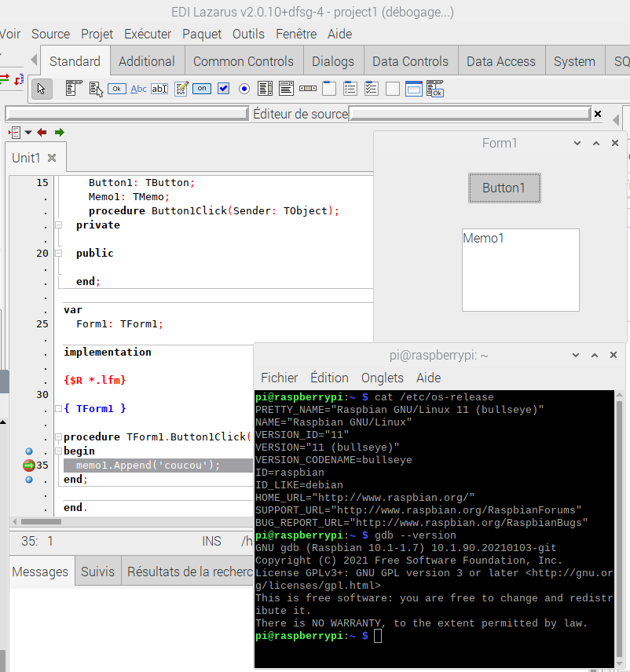630x672 pixels.
Task: Switch to the Common Controls palette tab
Action: [x=244, y=61]
